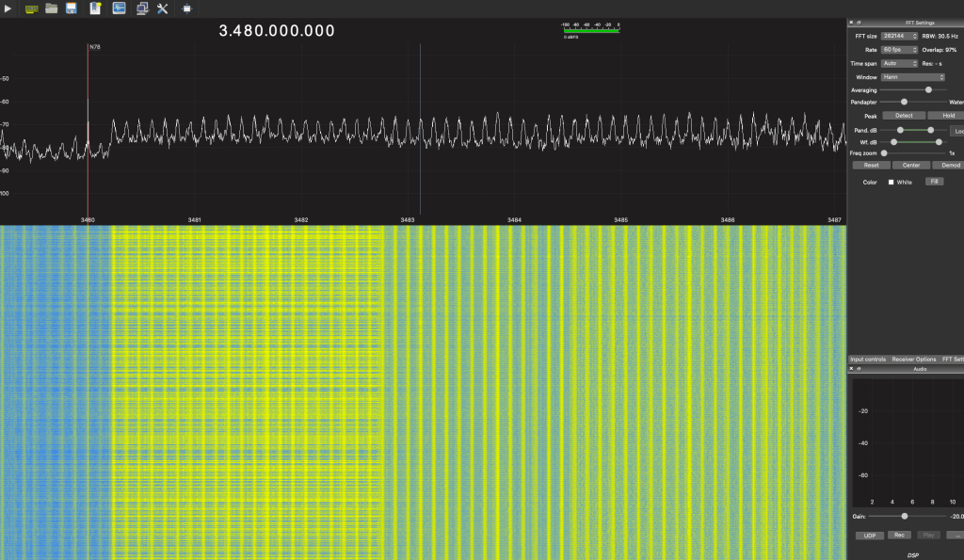Click the waveform monitor toolbar icon

pyautogui.click(x=119, y=8)
